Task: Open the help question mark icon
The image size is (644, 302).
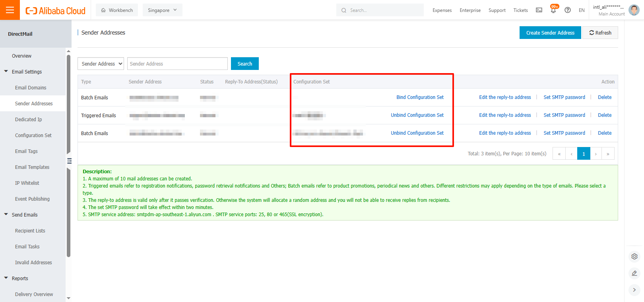Action: (x=568, y=10)
